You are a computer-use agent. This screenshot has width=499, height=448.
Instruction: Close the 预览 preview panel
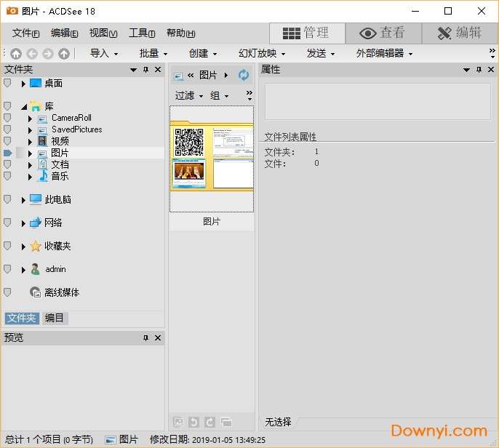click(158, 337)
